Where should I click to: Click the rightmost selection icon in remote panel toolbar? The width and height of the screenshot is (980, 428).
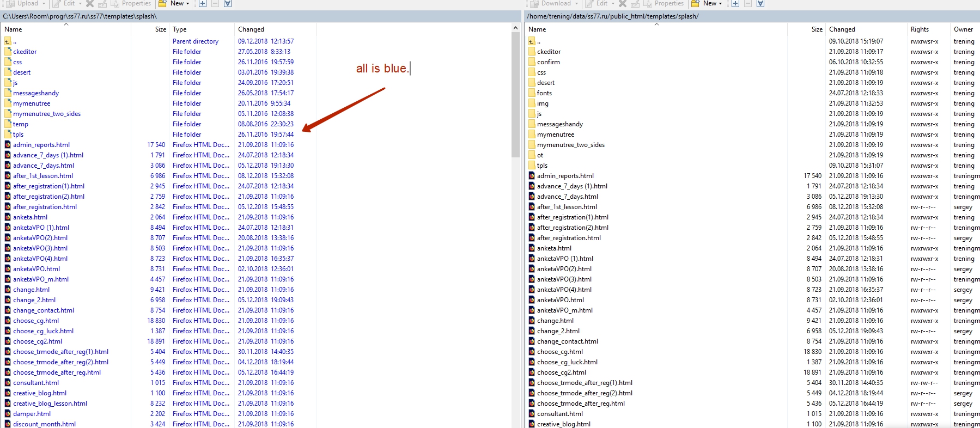click(x=760, y=4)
